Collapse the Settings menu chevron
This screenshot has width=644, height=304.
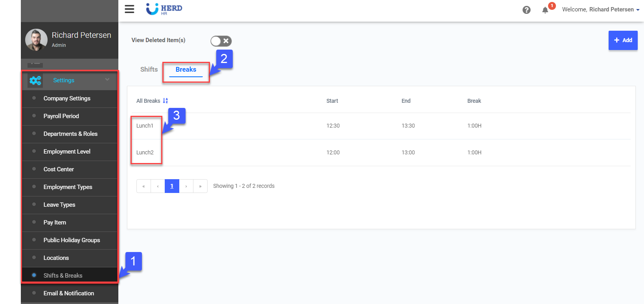pos(107,80)
